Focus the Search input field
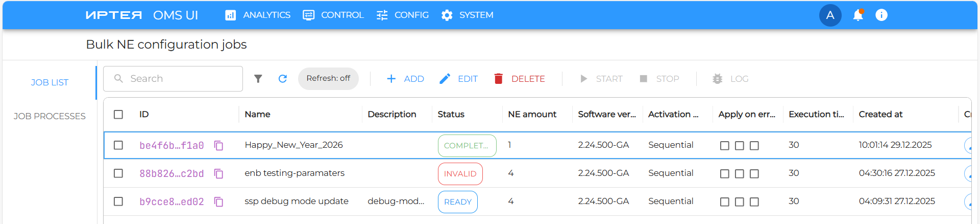Screen dimensions: 980x224 click(173, 79)
